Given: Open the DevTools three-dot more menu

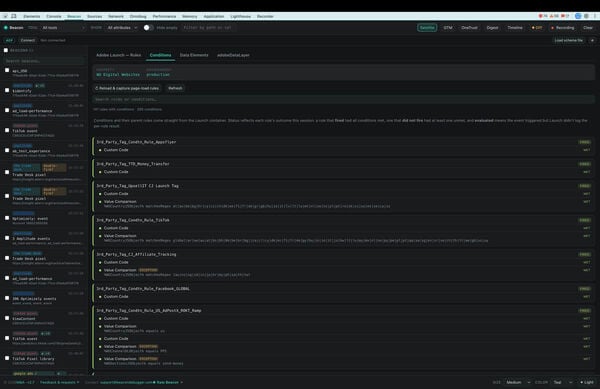Looking at the screenshot, I should click(595, 16).
